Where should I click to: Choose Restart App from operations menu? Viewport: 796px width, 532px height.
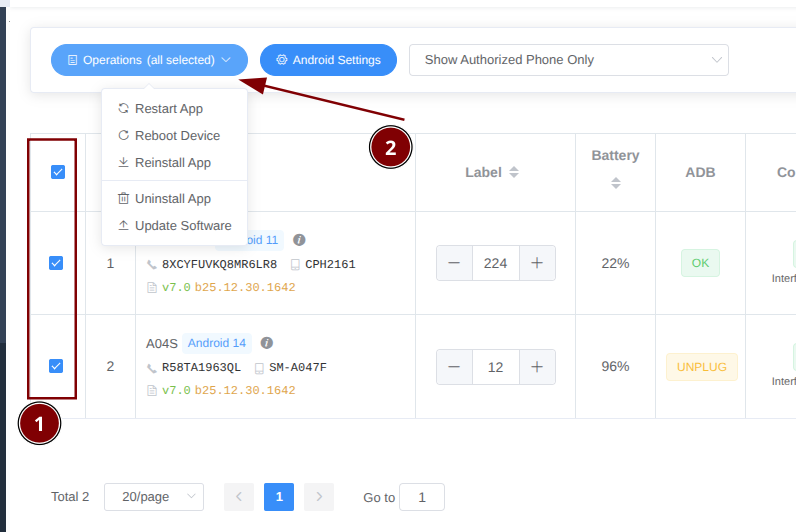coord(168,109)
